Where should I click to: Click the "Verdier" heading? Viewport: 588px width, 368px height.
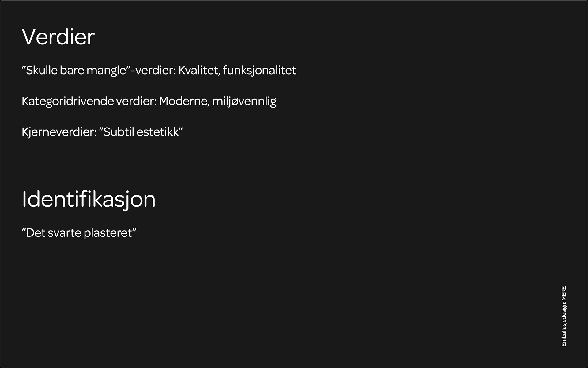coord(58,37)
